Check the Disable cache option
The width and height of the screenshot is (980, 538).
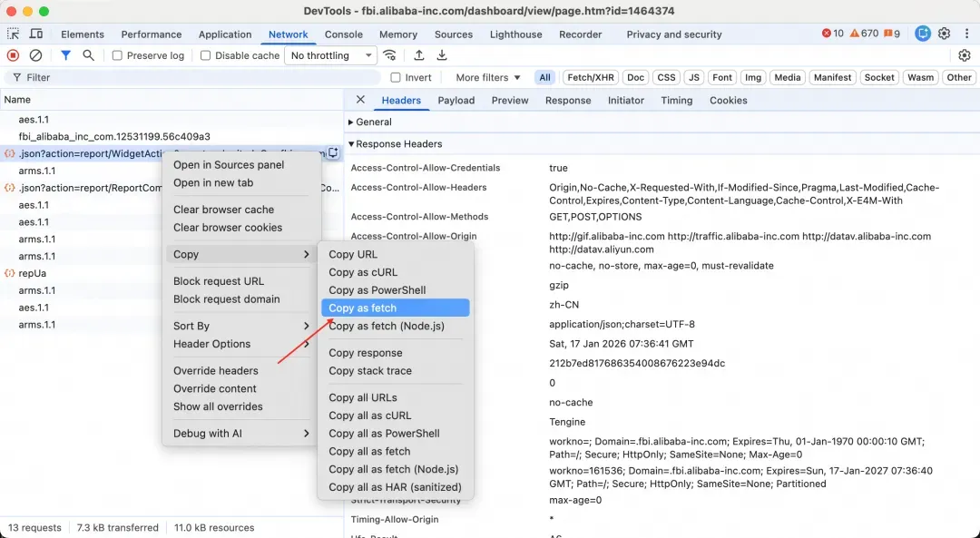(x=205, y=55)
